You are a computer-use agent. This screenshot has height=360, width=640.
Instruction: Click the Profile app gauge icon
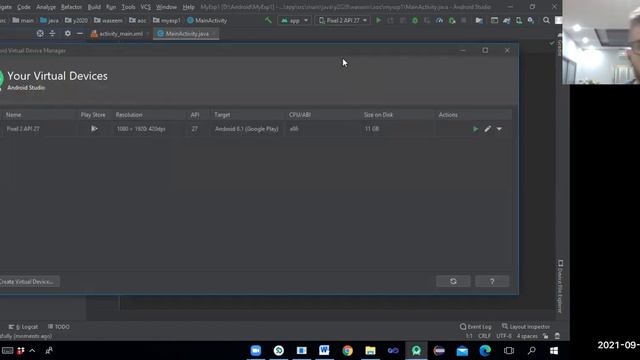(x=439, y=20)
